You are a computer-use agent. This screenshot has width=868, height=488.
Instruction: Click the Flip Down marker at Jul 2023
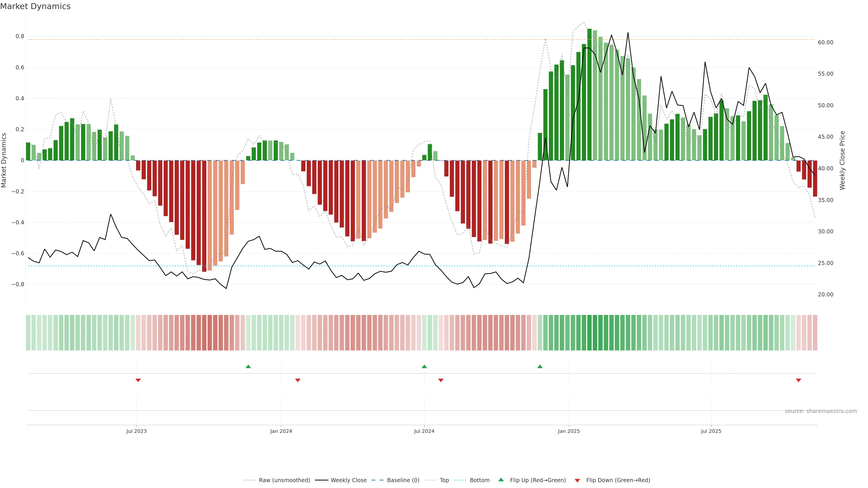coord(138,380)
